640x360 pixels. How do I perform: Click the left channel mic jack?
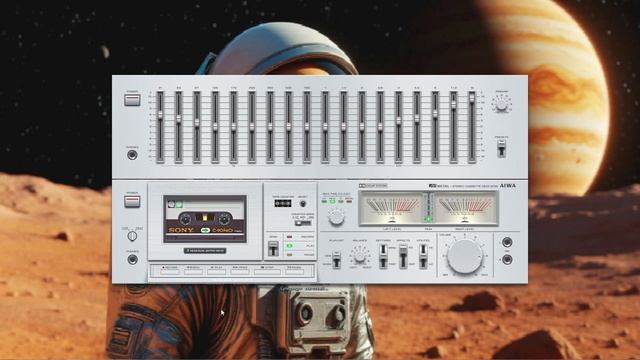click(x=507, y=242)
